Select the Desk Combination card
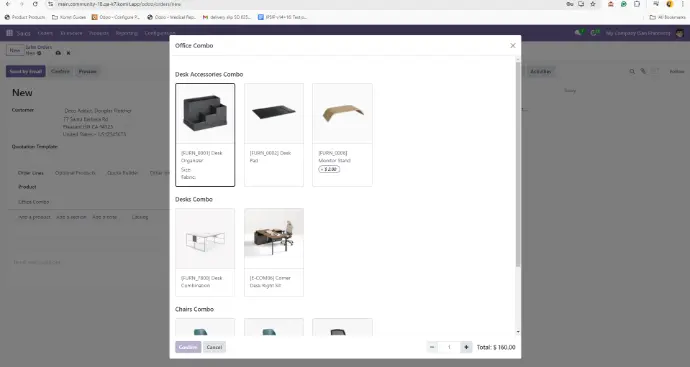Viewport: 690px width, 367px height. click(x=205, y=252)
